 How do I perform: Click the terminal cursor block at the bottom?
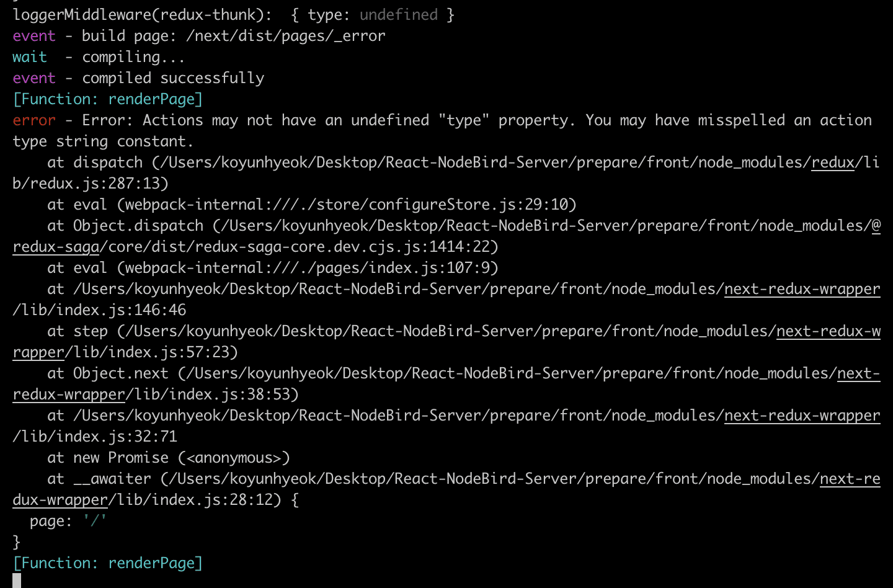tap(17, 581)
